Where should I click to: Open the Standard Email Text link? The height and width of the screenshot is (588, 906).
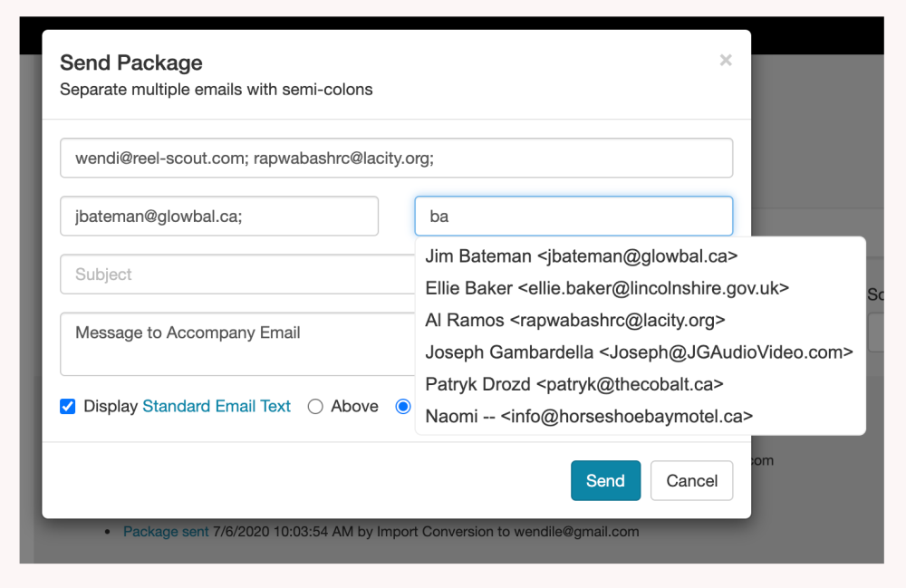[217, 407]
